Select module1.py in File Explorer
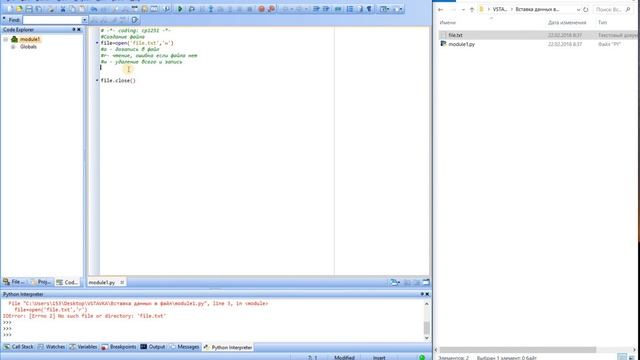Screen dimensions: 640x360 tap(461, 44)
